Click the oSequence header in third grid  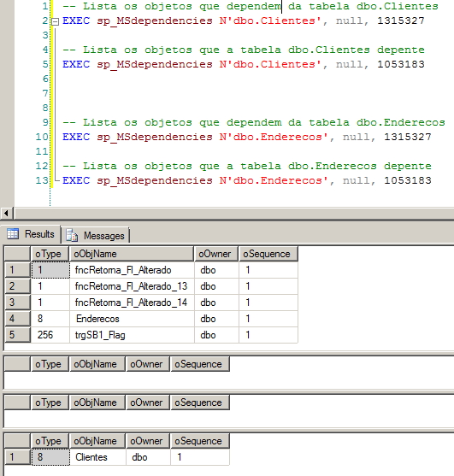tap(200, 403)
